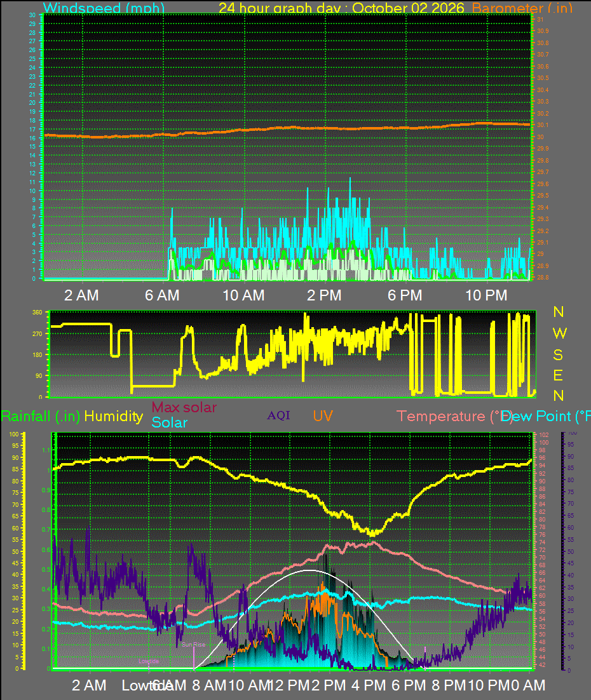The height and width of the screenshot is (700, 591).
Task: Click the 10 PM label on bottom chart axis
Action: point(488,685)
